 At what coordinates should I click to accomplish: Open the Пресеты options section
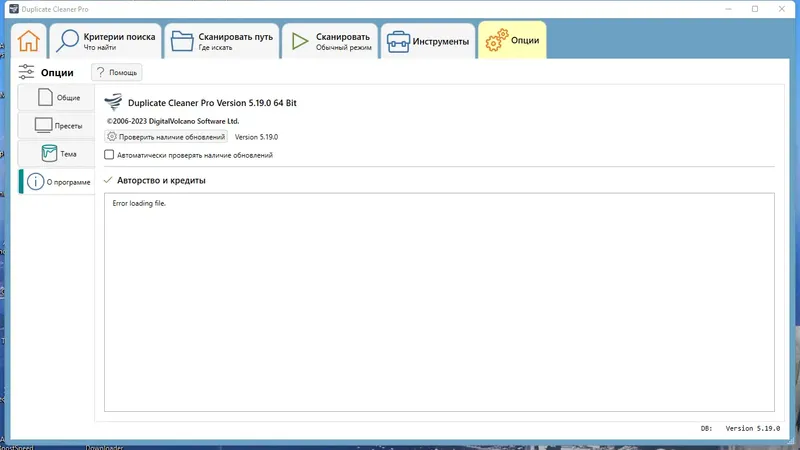tap(57, 126)
